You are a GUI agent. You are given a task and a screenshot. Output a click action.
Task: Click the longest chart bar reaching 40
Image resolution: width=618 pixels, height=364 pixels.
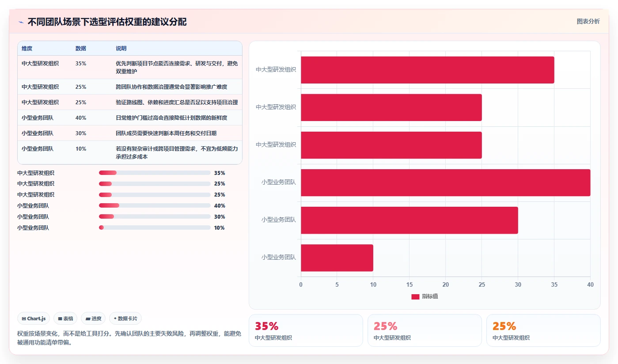click(445, 182)
